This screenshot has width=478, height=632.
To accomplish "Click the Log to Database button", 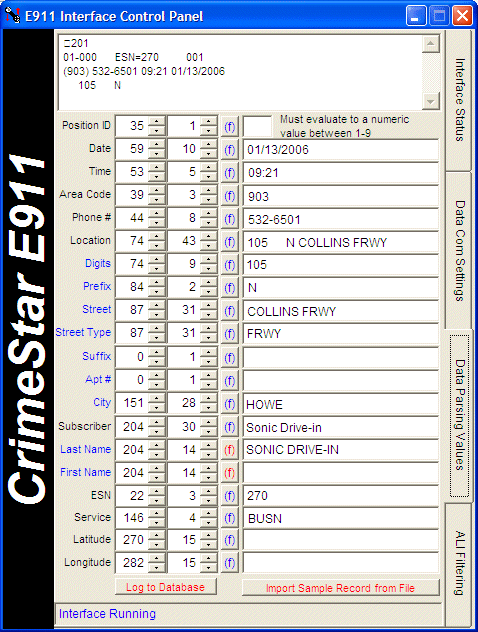I will (x=166, y=587).
